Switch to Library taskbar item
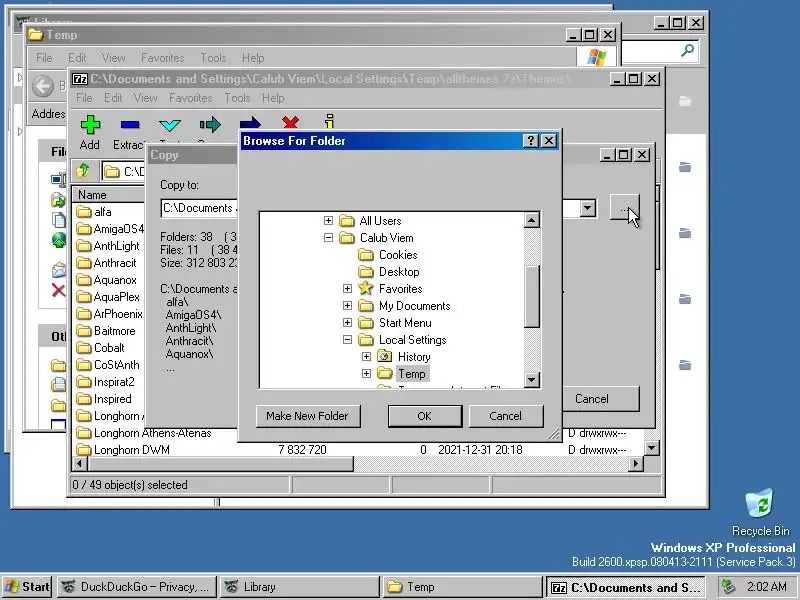The image size is (800, 600). coord(299,587)
